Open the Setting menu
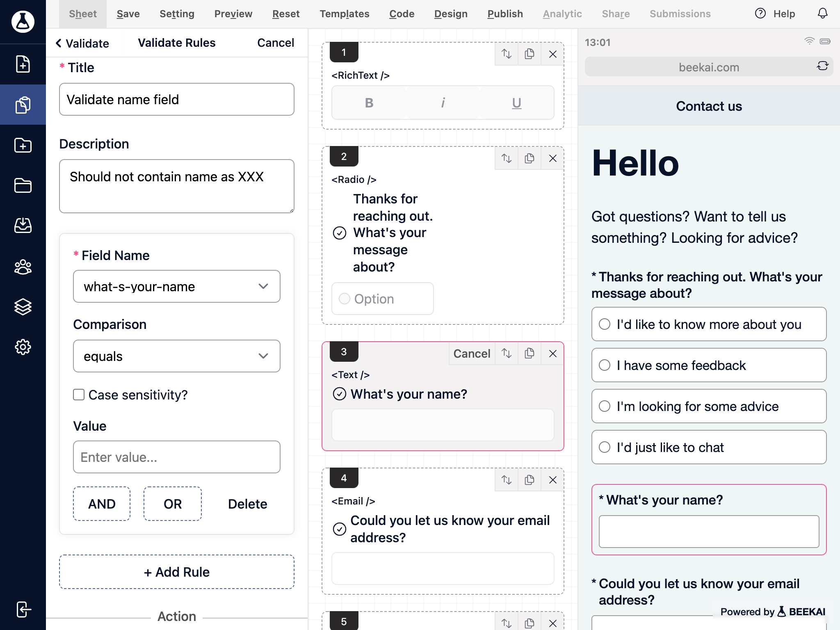This screenshot has height=630, width=840. 177,14
